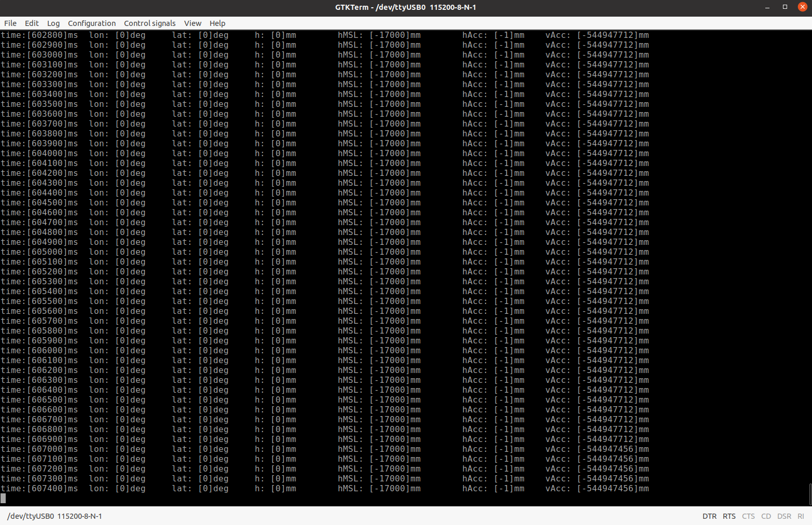Open the Configuration menu
Image resolution: width=812 pixels, height=525 pixels.
[x=92, y=23]
